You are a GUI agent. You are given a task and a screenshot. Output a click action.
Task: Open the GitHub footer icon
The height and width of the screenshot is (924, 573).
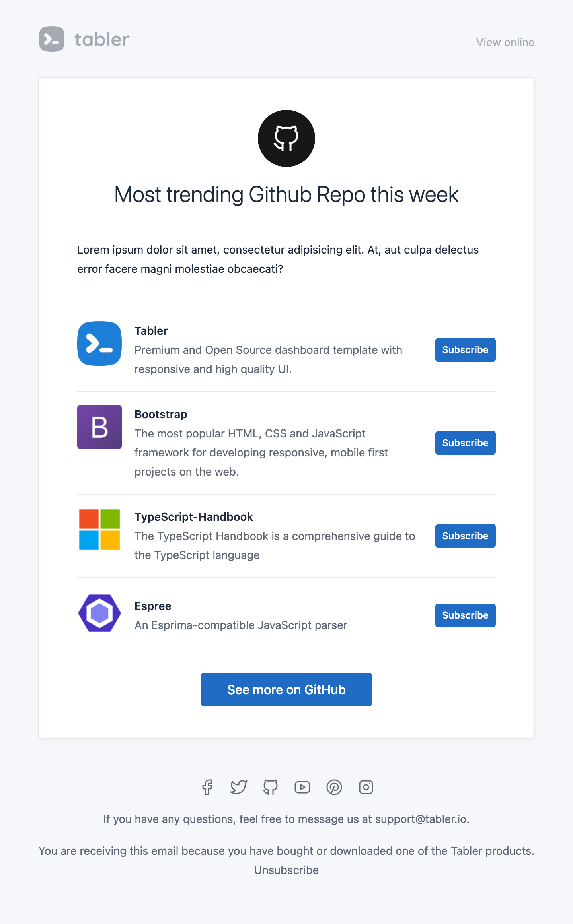click(x=271, y=787)
